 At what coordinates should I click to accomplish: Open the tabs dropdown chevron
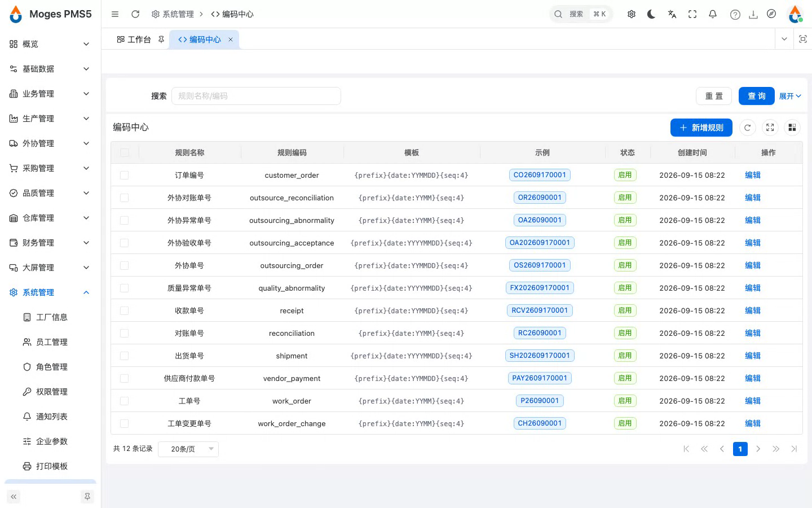[x=784, y=39]
